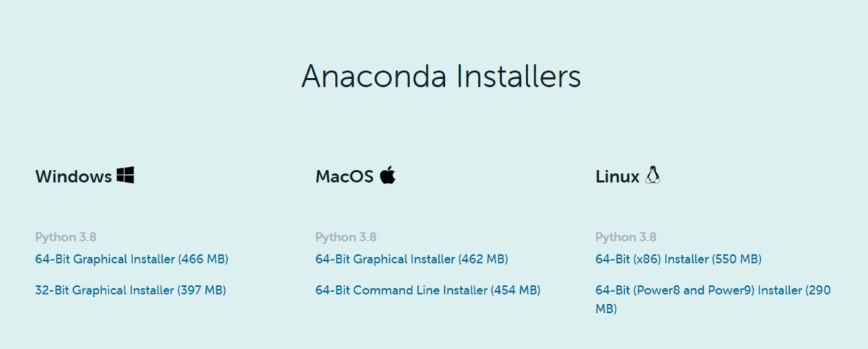Download the Windows 64-Bit Graphical Installer
The width and height of the screenshot is (868, 349).
132,259
